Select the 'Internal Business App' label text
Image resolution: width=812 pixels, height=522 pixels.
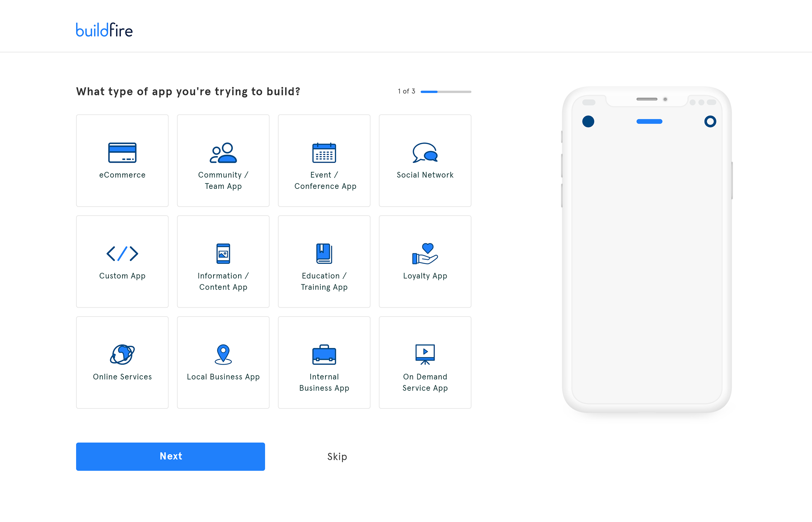(x=324, y=382)
